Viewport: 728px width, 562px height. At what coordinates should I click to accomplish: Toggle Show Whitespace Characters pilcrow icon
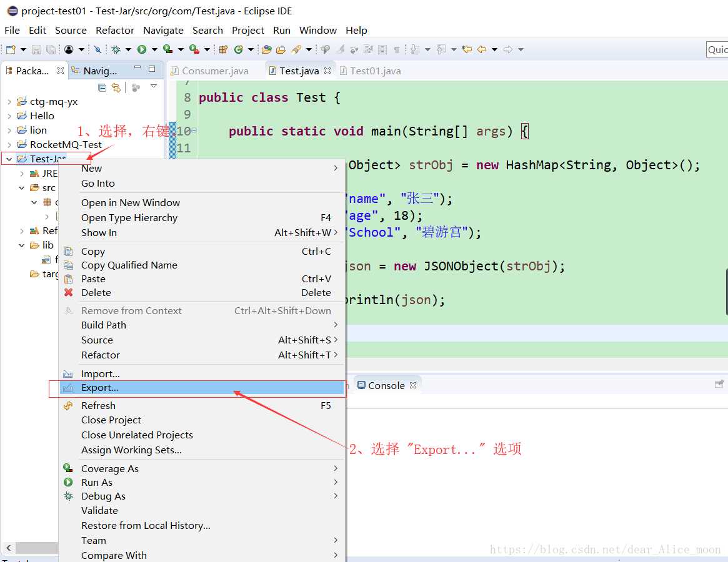point(397,49)
